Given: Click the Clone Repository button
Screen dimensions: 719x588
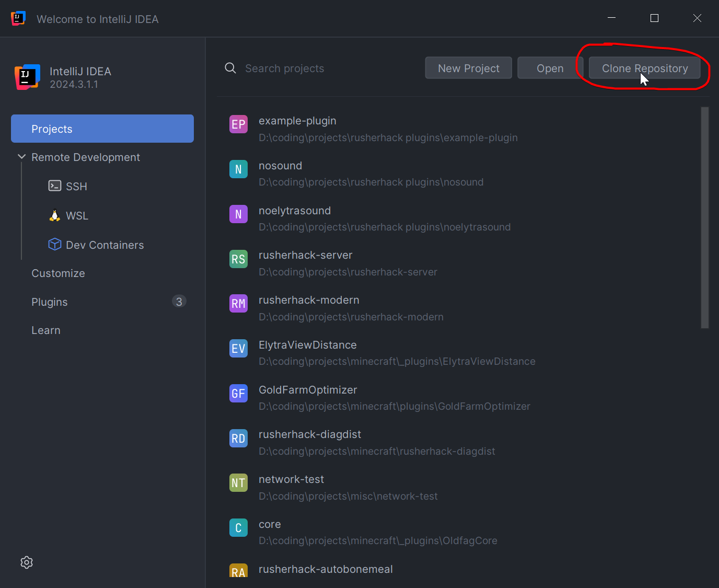Looking at the screenshot, I should (x=645, y=68).
